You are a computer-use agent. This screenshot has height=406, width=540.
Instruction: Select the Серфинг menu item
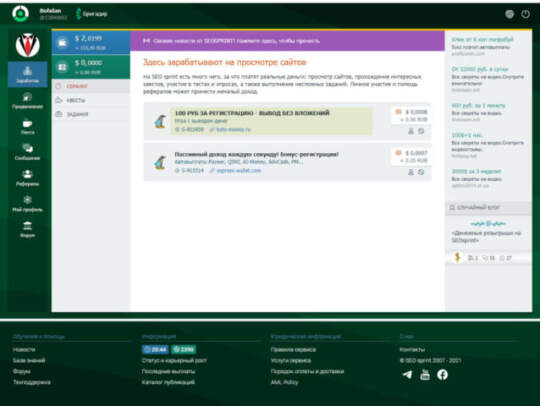point(91,86)
